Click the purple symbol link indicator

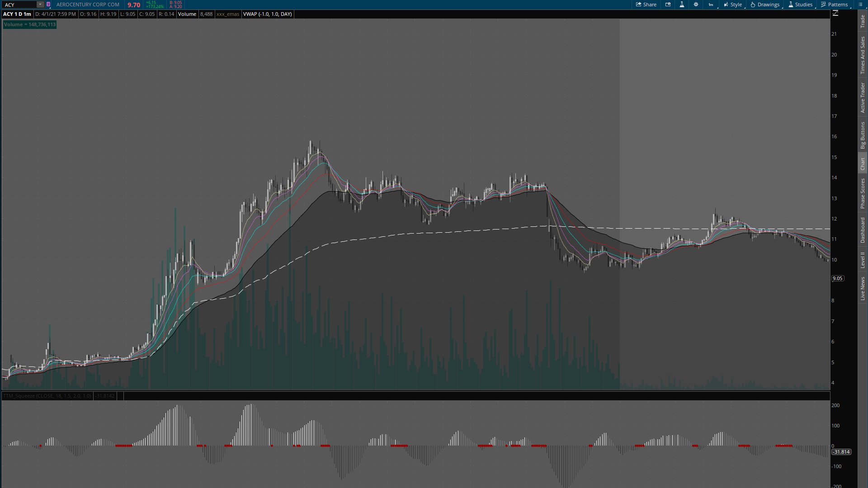[48, 5]
